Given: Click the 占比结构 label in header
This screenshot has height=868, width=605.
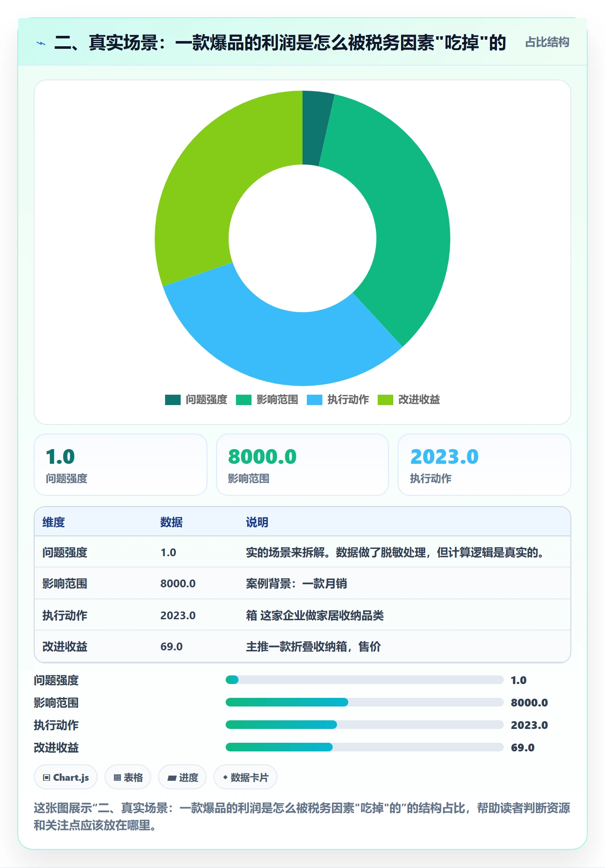Looking at the screenshot, I should [x=547, y=42].
